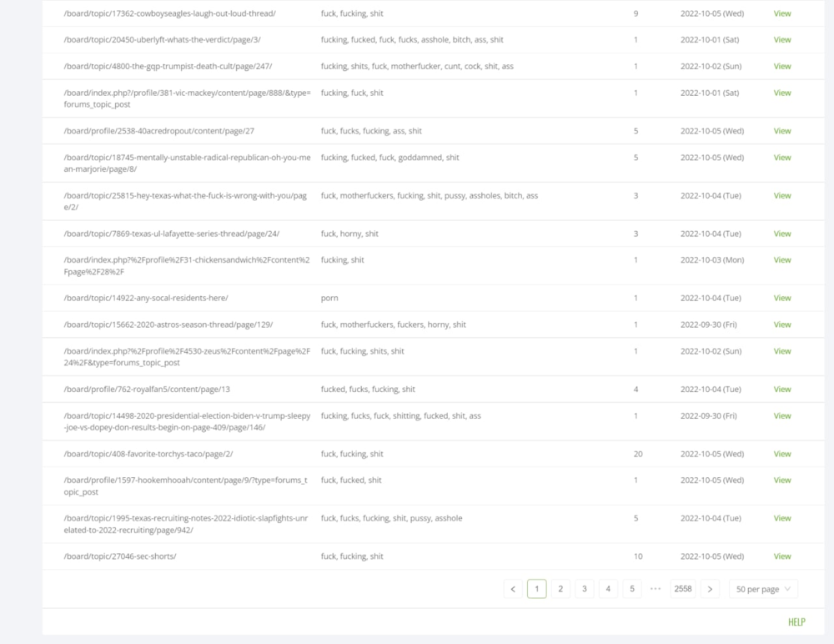View the texas-ul-lafayette series thread entry
The image size is (834, 644).
coord(781,234)
